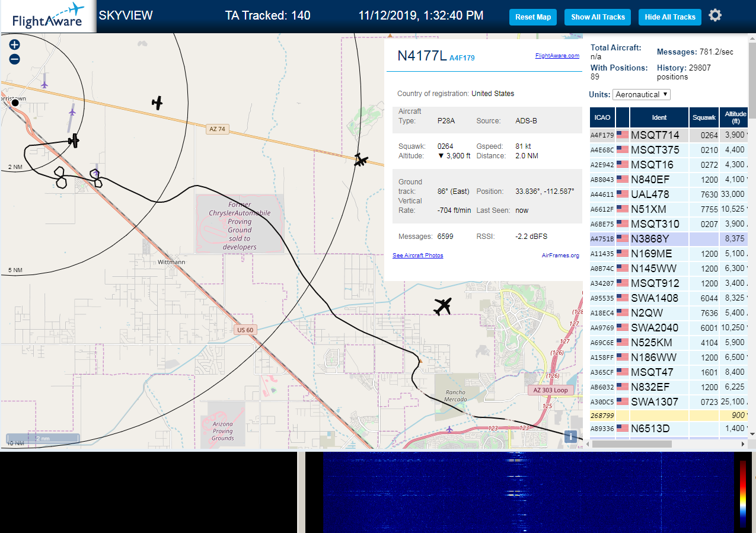Select the N169ME aircraft row

(x=669, y=254)
